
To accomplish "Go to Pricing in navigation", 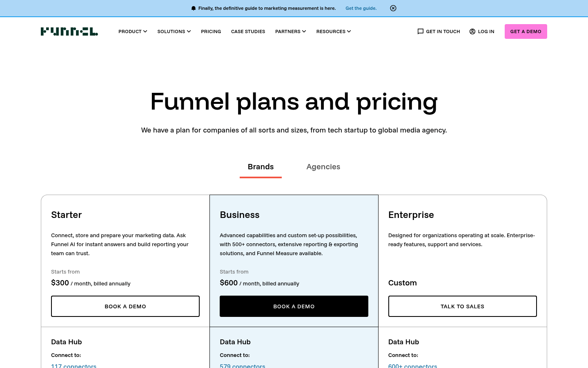I will (211, 31).
